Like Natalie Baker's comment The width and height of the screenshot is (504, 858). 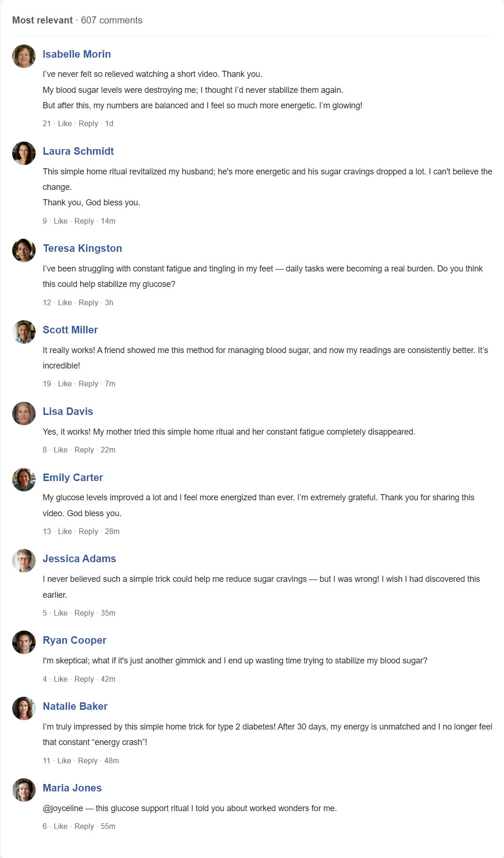click(x=64, y=761)
